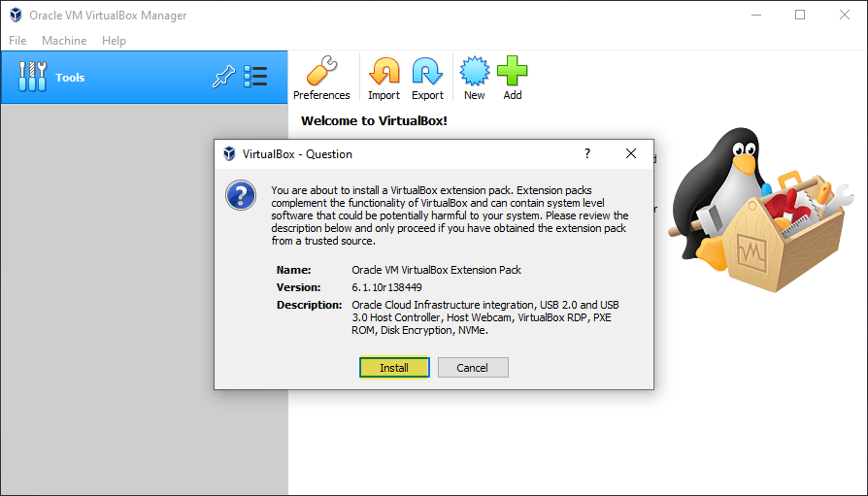The width and height of the screenshot is (868, 496).
Task: Click the 'Description:' label
Action: click(x=310, y=305)
